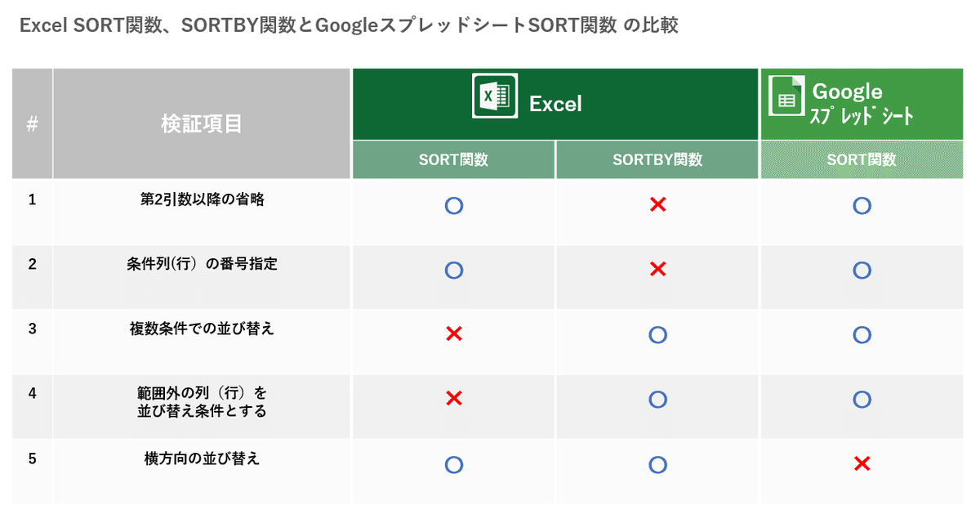Click the Google Sheets logo icon
Image resolution: width=980 pixels, height=519 pixels.
click(786, 96)
